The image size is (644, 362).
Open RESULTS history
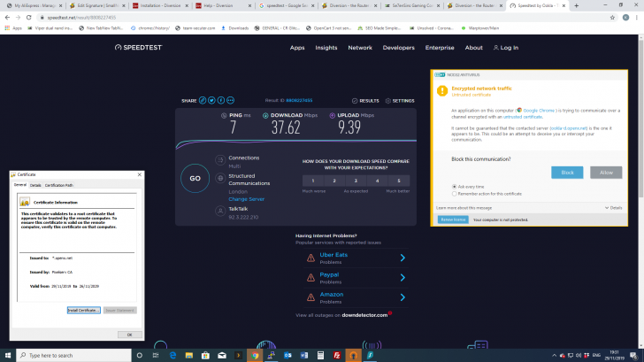coord(365,101)
